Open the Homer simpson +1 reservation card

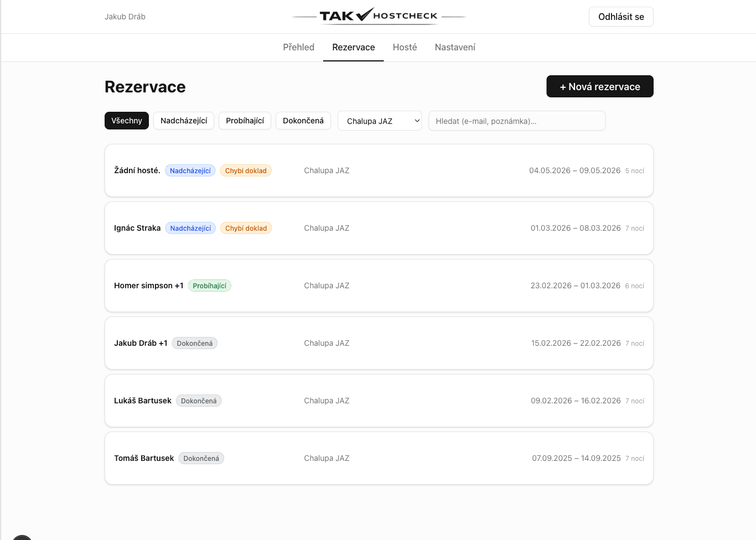(x=379, y=285)
